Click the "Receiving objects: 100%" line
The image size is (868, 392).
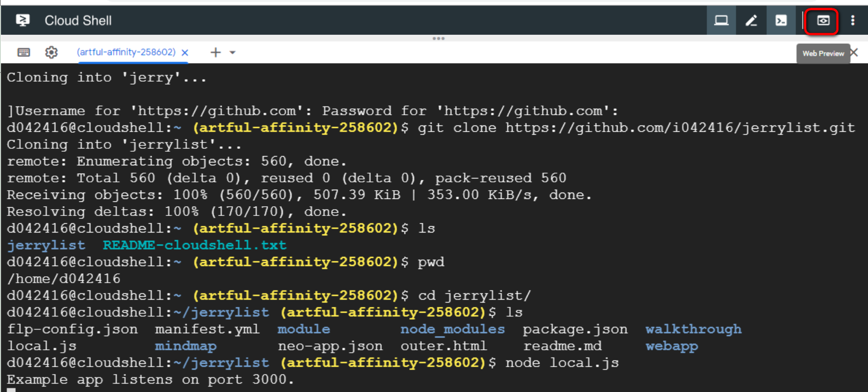click(299, 195)
